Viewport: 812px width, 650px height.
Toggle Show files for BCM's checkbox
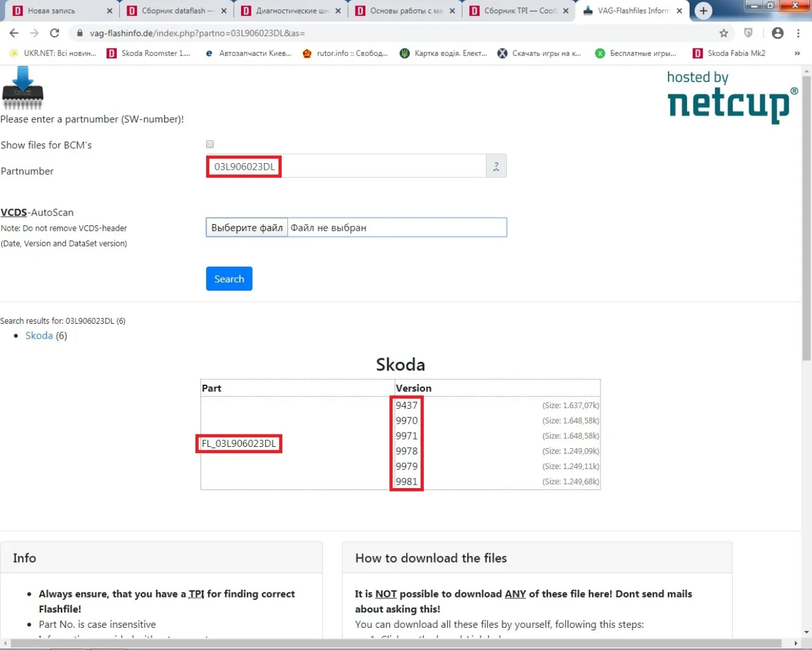(x=210, y=144)
